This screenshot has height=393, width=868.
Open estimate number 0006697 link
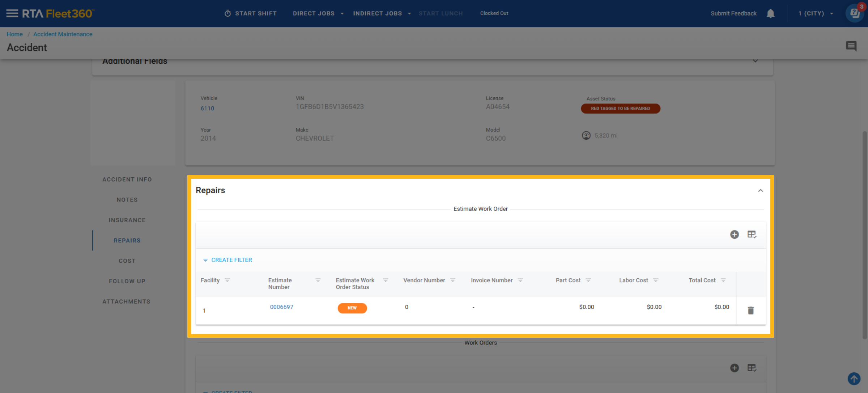(x=281, y=307)
